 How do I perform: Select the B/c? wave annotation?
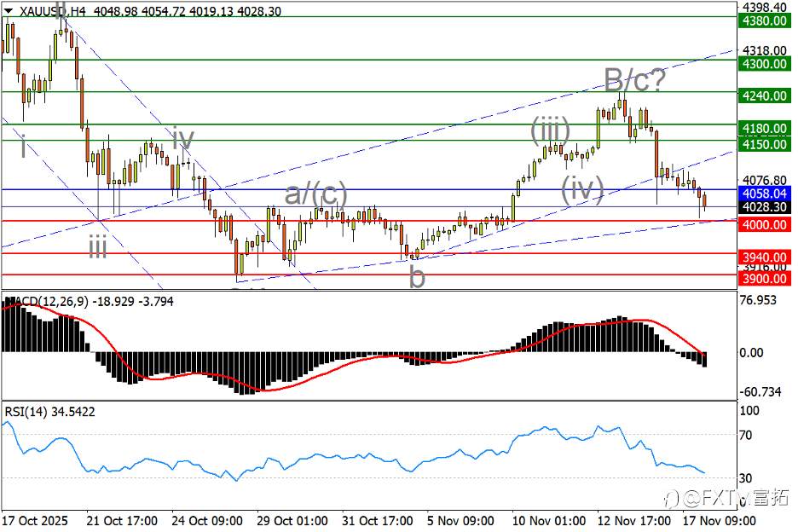tap(634, 80)
